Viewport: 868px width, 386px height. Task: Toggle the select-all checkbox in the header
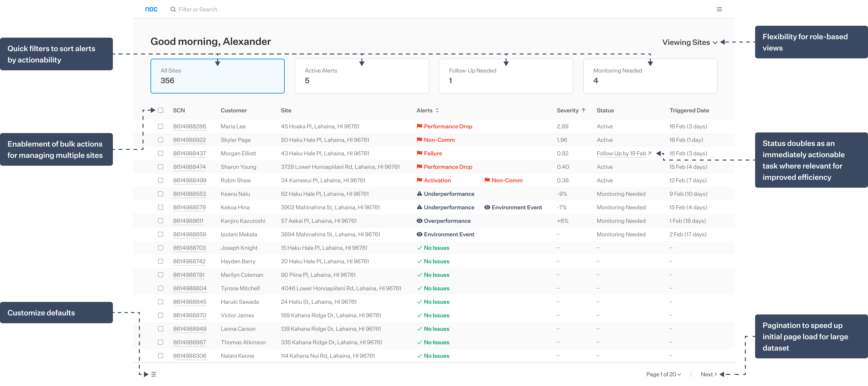pos(161,110)
